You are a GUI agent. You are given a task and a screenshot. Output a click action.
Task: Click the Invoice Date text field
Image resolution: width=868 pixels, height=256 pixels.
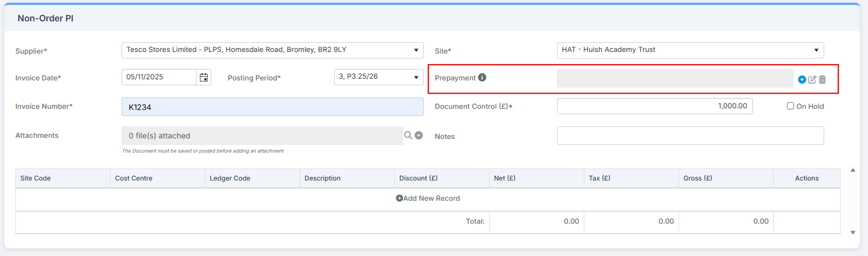click(159, 77)
